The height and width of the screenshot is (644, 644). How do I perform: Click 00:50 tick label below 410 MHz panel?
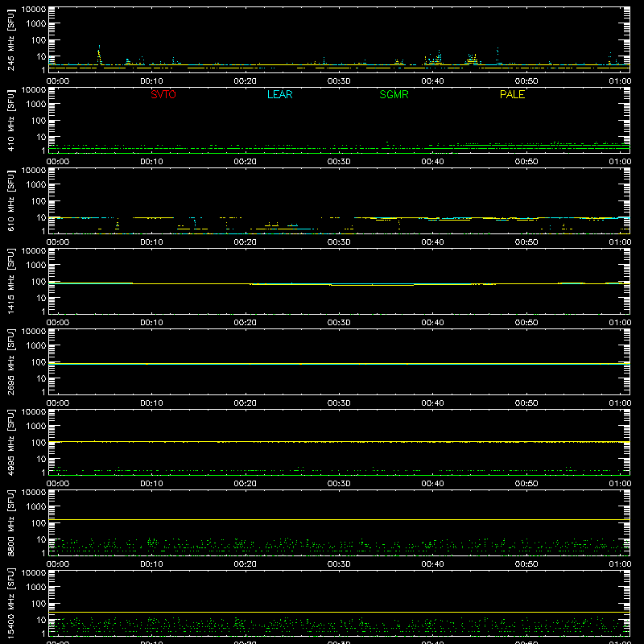(x=526, y=162)
